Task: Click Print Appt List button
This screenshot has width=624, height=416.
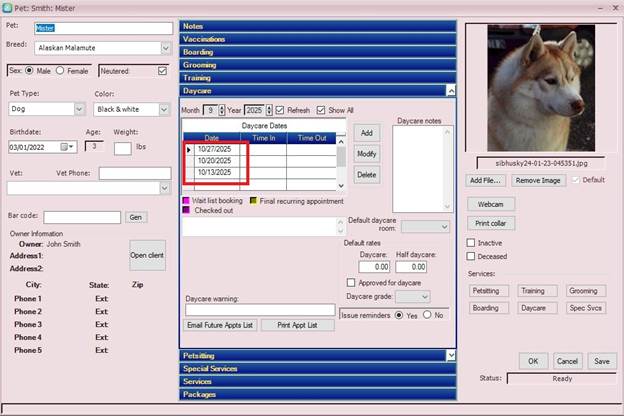Action: [297, 325]
